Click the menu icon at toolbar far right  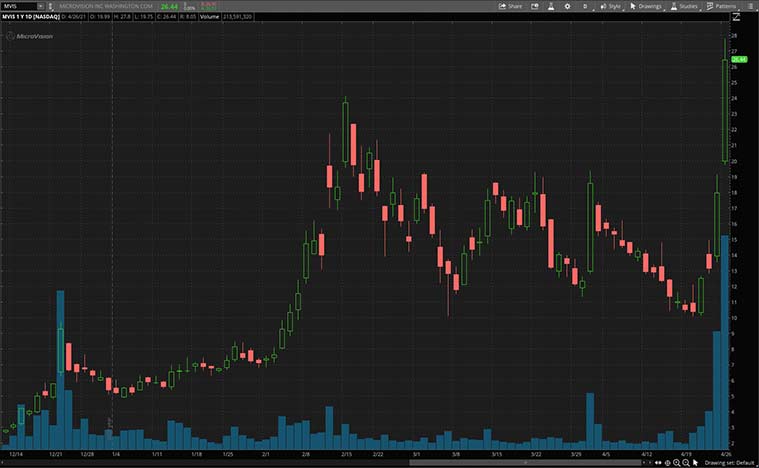749,6
